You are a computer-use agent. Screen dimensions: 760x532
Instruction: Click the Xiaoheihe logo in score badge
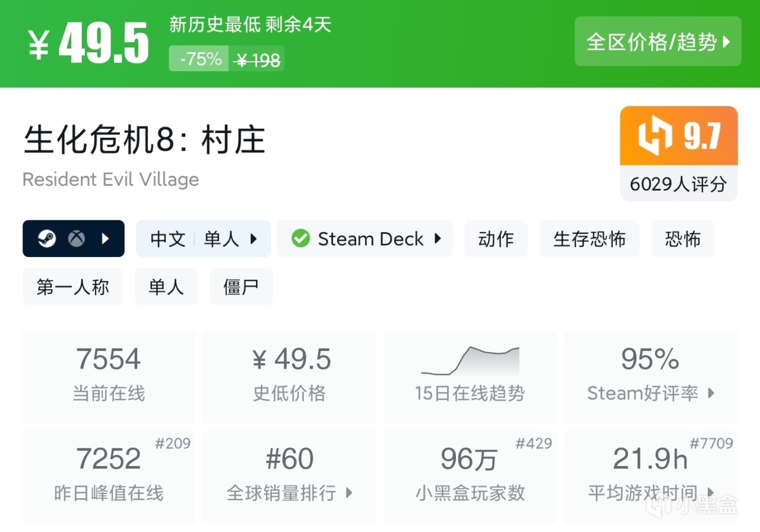click(x=654, y=136)
